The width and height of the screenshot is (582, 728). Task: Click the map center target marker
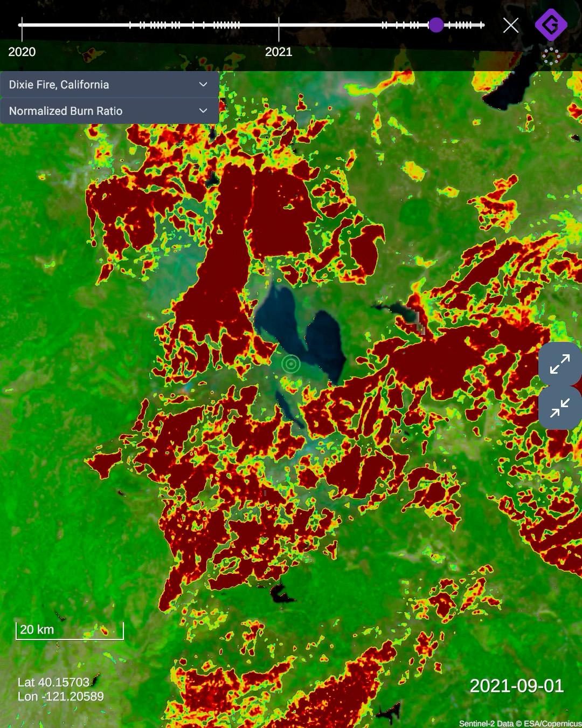(291, 364)
